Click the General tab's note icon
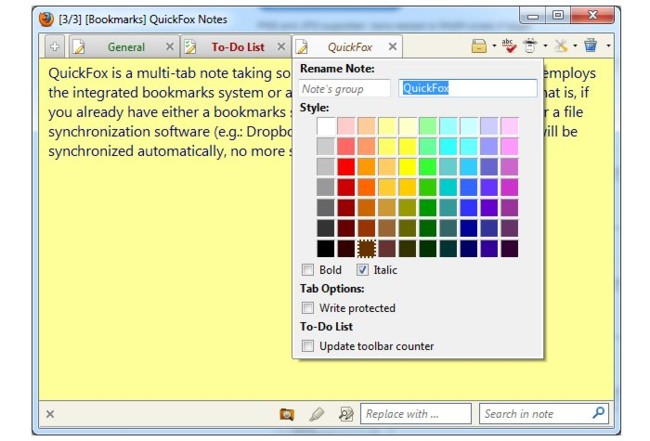 point(78,47)
